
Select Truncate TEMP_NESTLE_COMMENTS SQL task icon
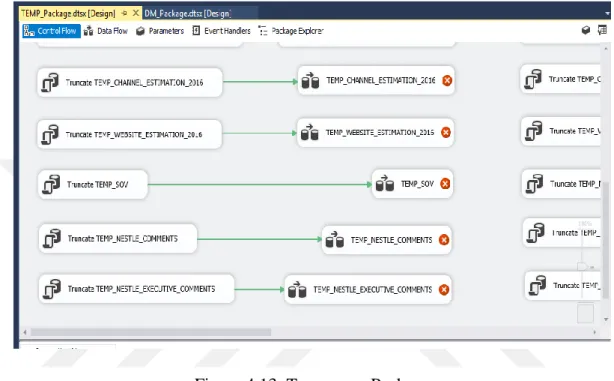52,238
